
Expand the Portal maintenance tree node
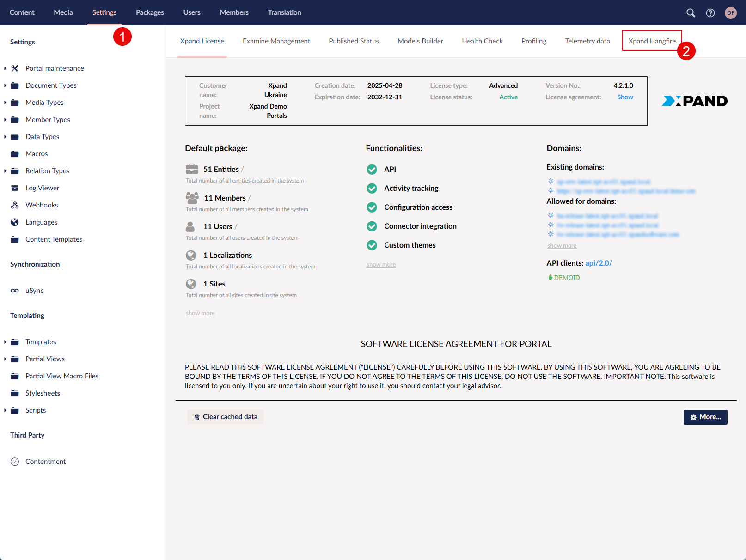point(5,68)
